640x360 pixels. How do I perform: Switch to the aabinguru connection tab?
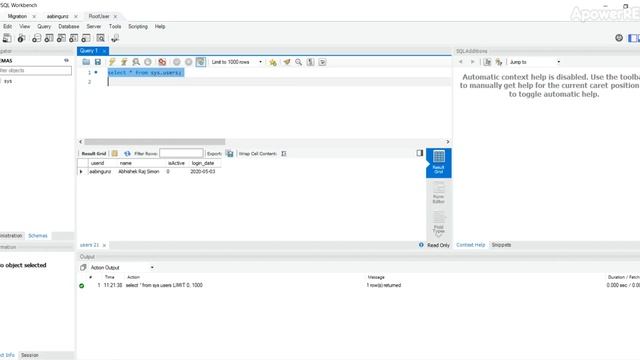(57, 16)
